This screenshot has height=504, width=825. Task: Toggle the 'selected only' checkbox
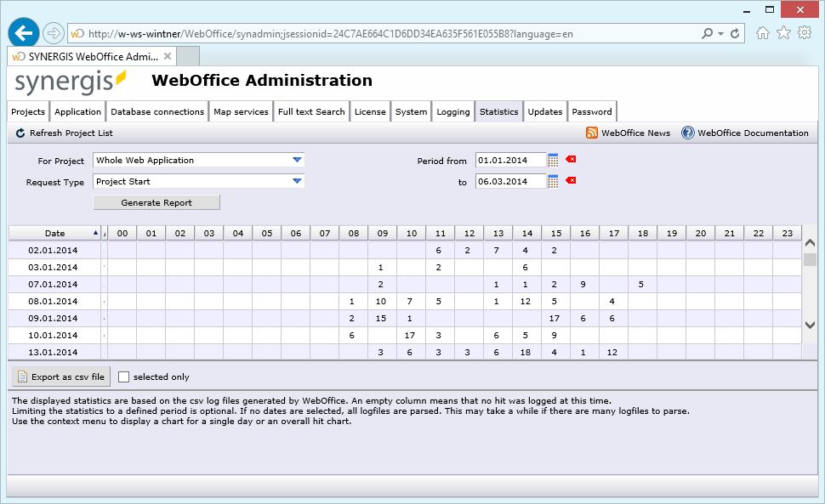click(123, 377)
